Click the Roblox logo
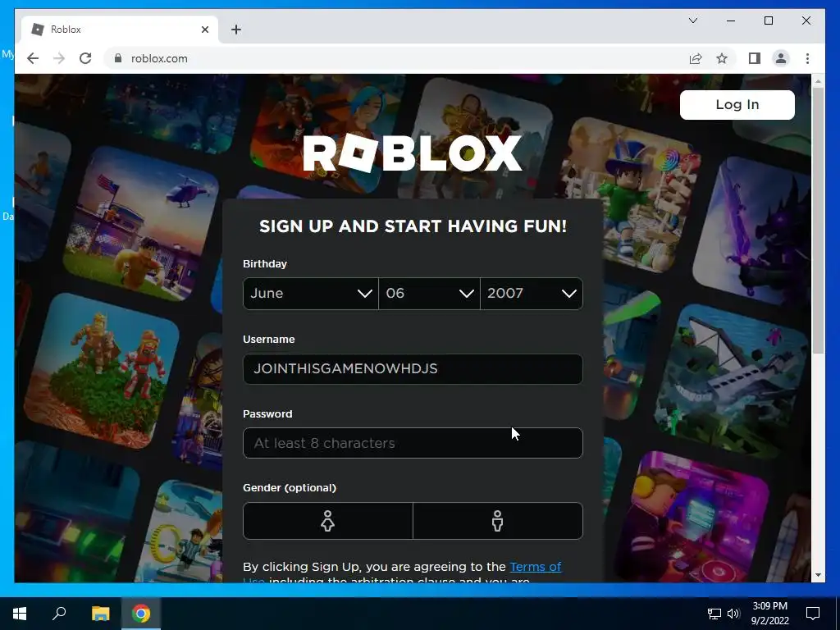 tap(413, 153)
